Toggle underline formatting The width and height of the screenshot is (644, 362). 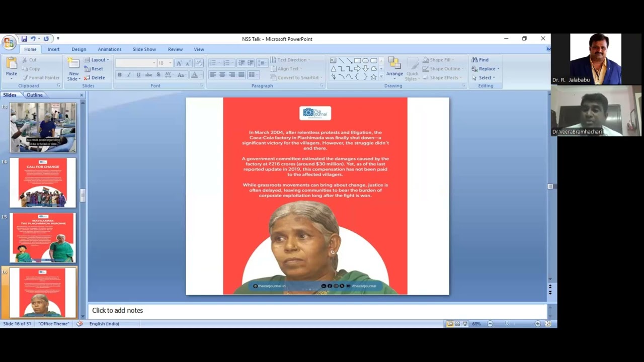[138, 75]
